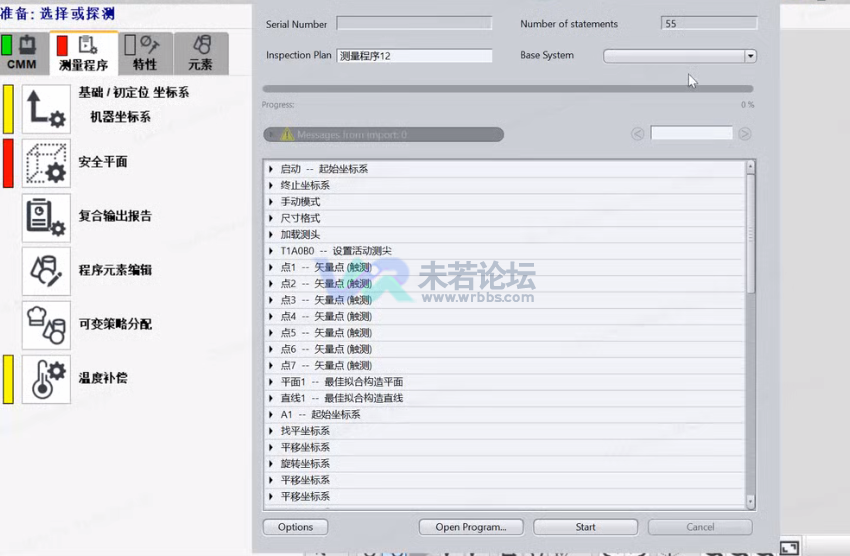The width and height of the screenshot is (850, 556).
Task: Select the 点6 -- 矢量点 (触测) row
Action: pos(505,349)
